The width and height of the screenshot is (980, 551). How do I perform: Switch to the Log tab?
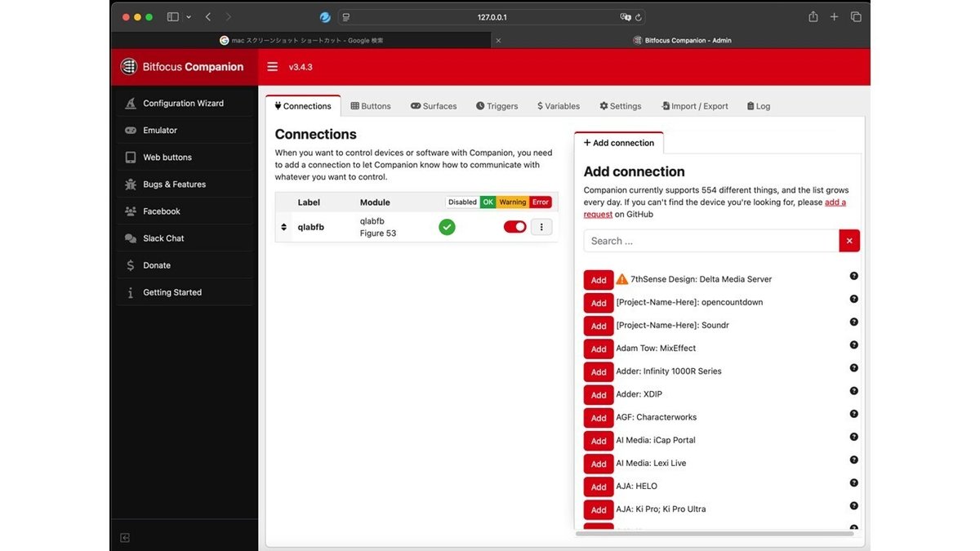758,106
